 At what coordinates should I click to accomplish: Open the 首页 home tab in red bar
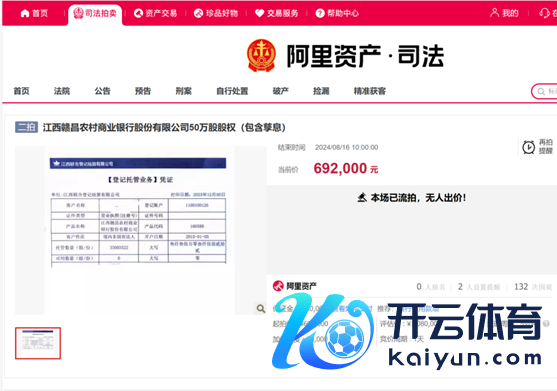[34, 13]
